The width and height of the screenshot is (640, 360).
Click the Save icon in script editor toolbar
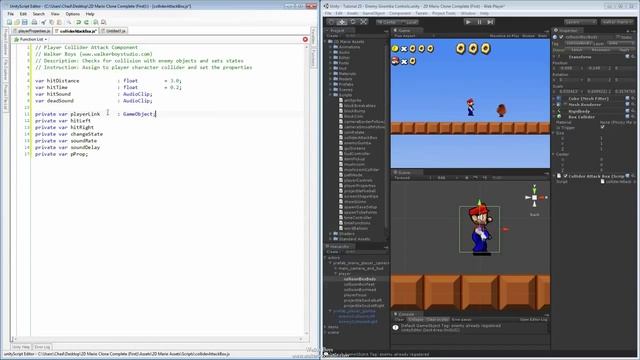[24, 22]
